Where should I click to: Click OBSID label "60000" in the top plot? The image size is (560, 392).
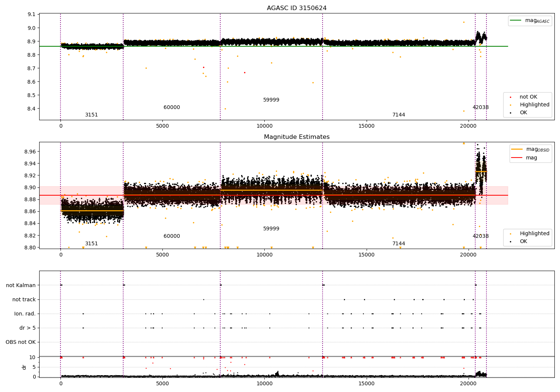click(172, 108)
